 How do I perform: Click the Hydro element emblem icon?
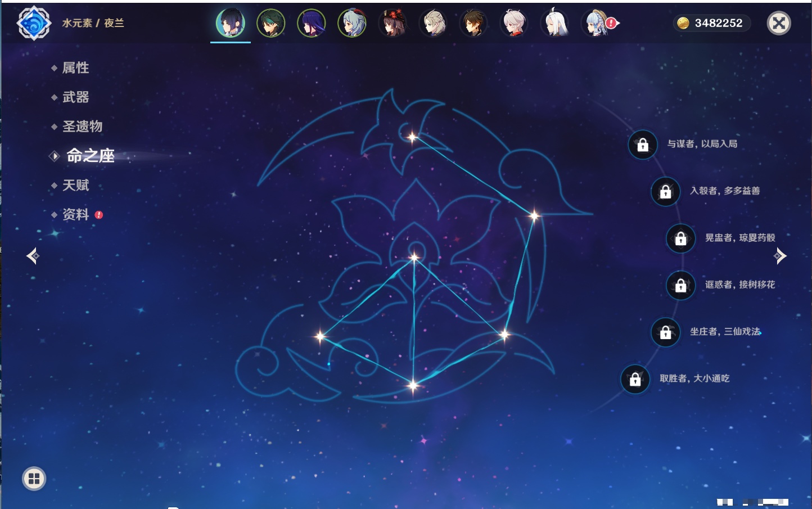pyautogui.click(x=34, y=23)
